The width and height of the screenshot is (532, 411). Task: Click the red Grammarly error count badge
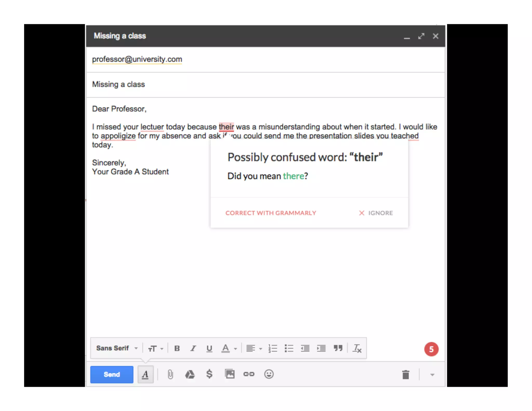431,349
